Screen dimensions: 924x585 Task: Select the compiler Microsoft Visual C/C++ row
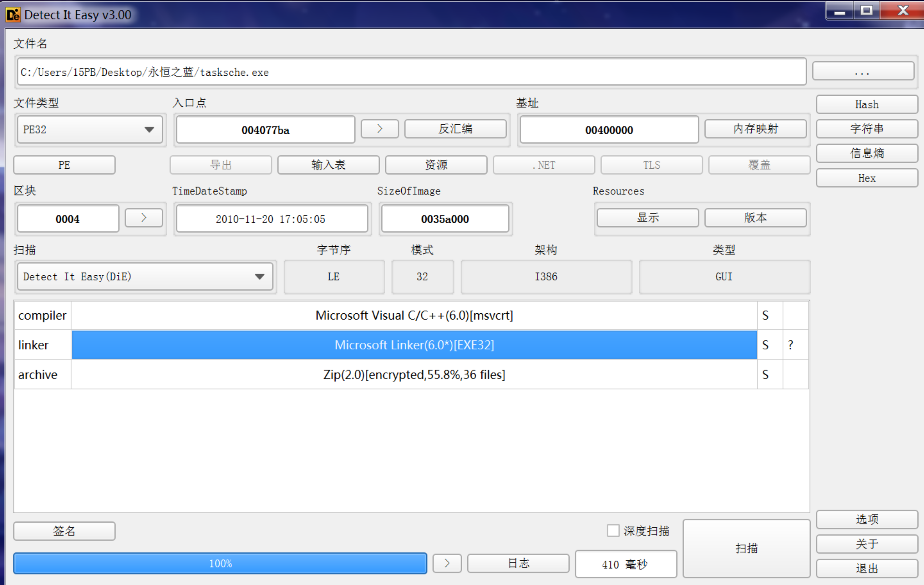[414, 315]
